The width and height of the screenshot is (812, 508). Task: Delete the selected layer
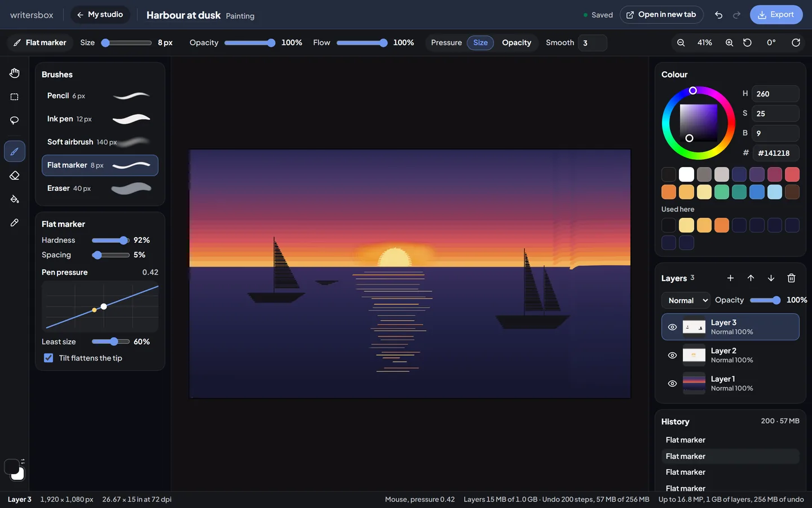tap(791, 278)
